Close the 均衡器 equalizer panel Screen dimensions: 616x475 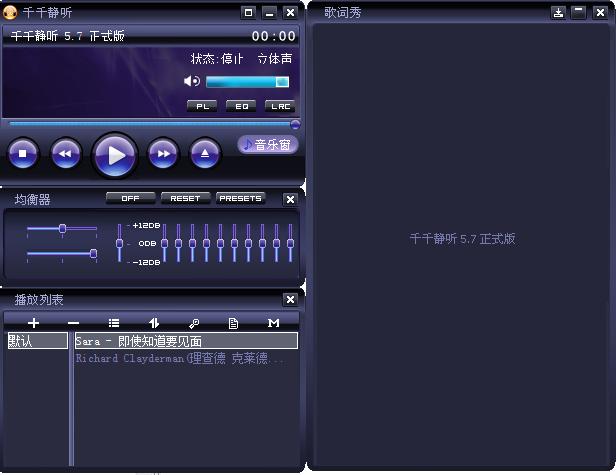[x=290, y=199]
